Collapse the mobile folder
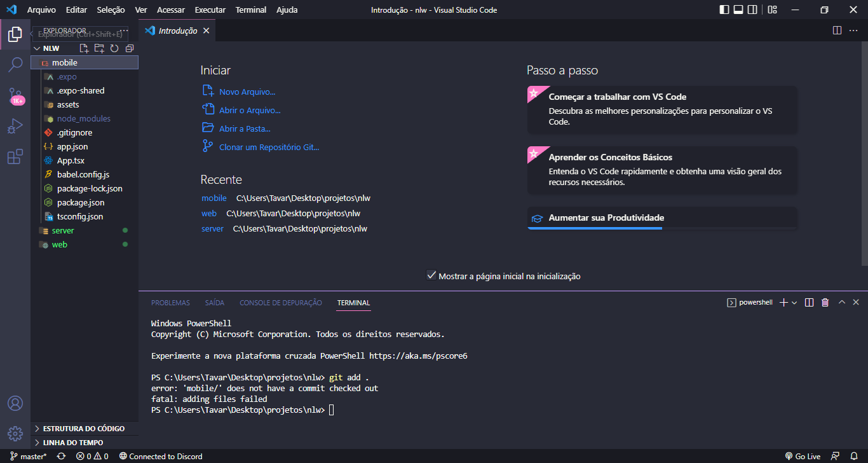This screenshot has height=463, width=868. click(x=85, y=63)
